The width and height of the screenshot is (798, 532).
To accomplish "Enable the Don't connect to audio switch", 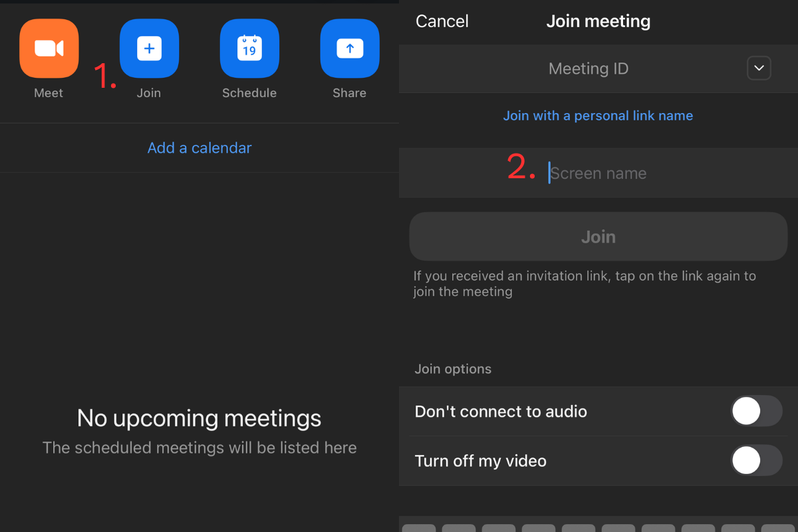I will pos(756,412).
